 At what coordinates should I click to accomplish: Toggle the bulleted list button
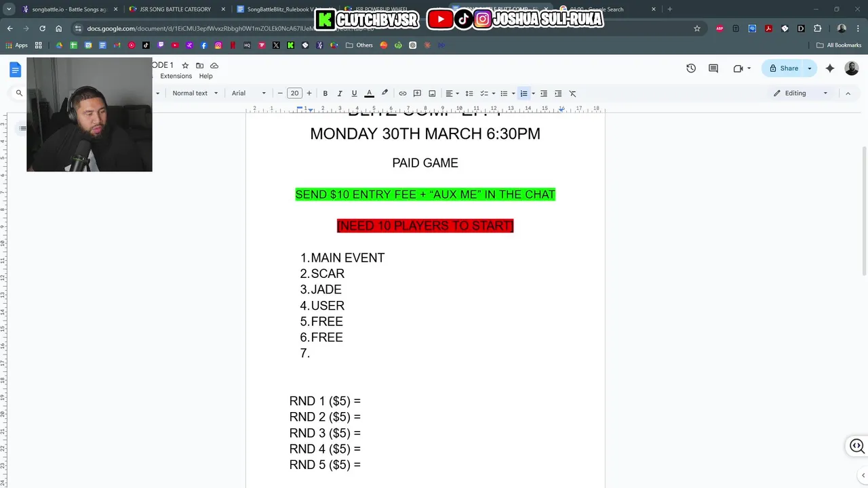(x=504, y=94)
